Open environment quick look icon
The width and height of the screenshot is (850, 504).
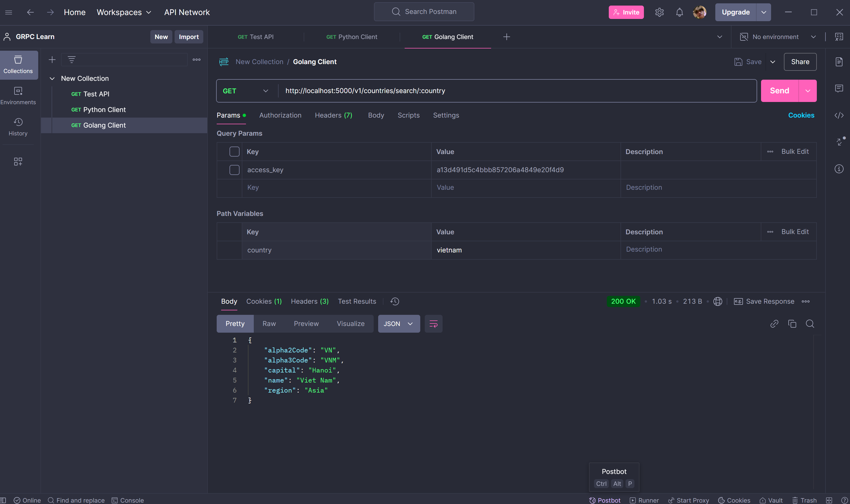839,37
